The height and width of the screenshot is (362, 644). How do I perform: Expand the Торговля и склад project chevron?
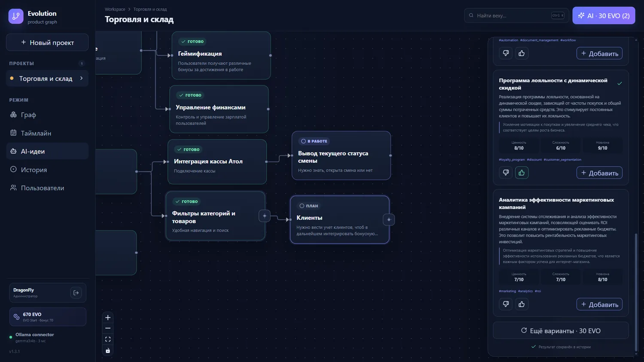coord(82,78)
